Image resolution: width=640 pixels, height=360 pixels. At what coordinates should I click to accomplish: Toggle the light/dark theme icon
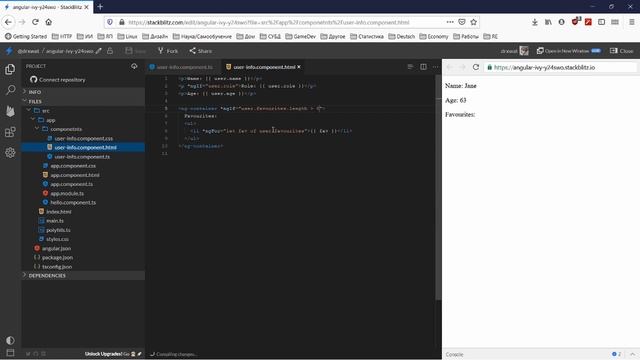10,340
